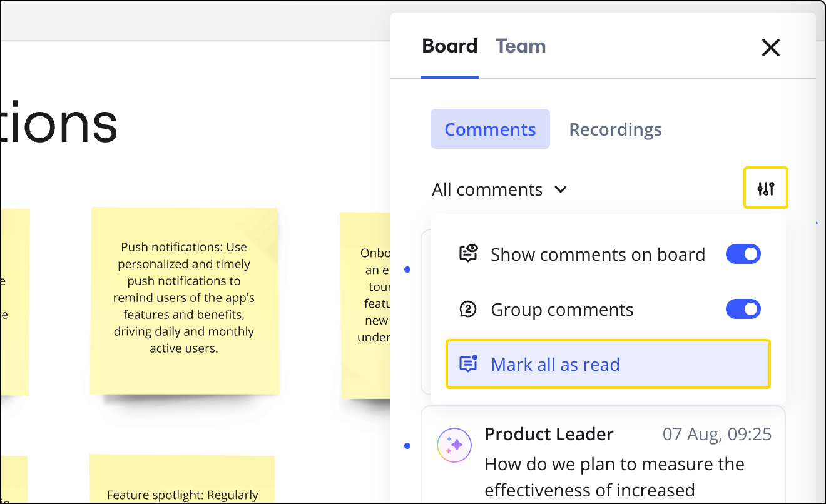Close the comments panel with the X
This screenshot has height=504, width=826.
tap(770, 48)
